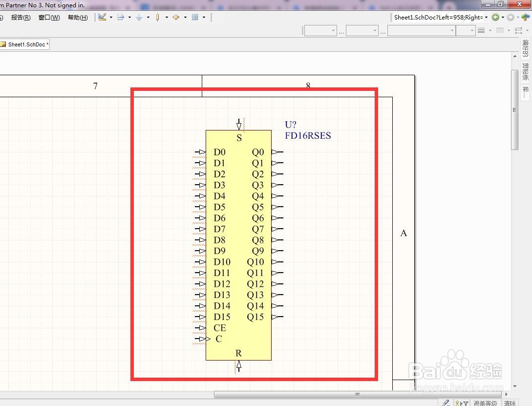This screenshot has width=532, height=406.
Task: Open the 帮助(H) help menu
Action: [x=78, y=17]
